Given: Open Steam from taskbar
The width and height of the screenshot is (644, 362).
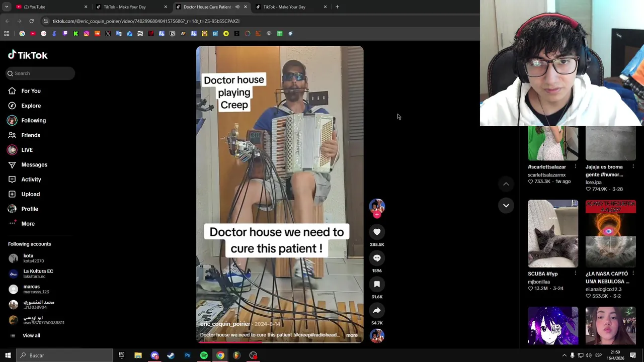Looking at the screenshot, I should (171, 355).
